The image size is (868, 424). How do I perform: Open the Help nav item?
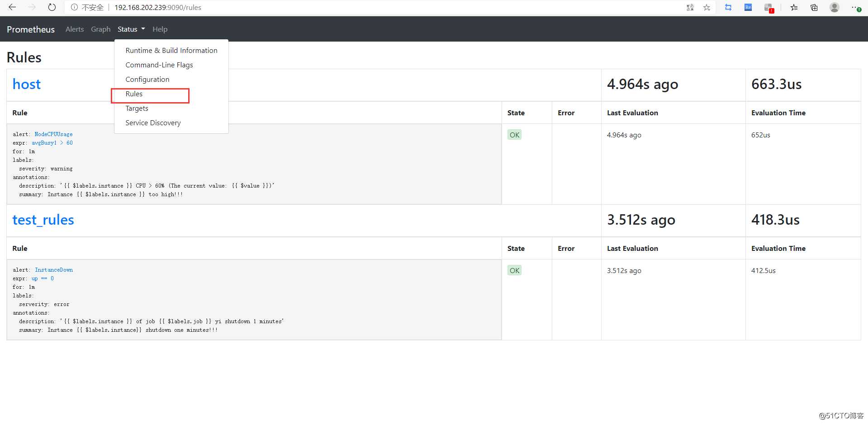coord(160,29)
